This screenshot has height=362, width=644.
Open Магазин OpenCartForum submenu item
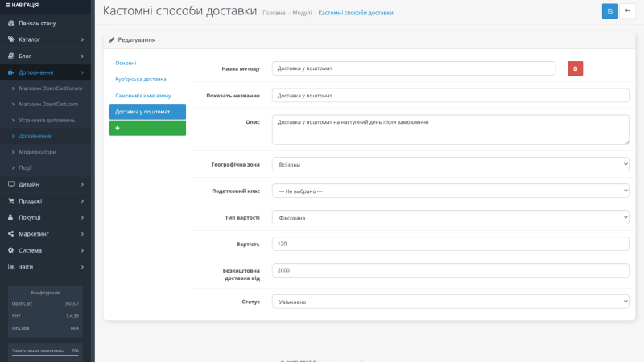click(x=50, y=88)
